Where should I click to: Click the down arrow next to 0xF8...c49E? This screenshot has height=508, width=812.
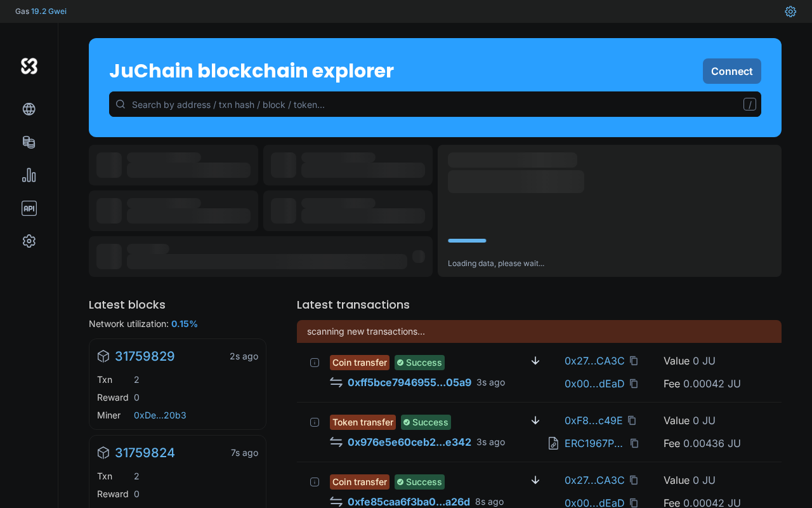point(535,420)
